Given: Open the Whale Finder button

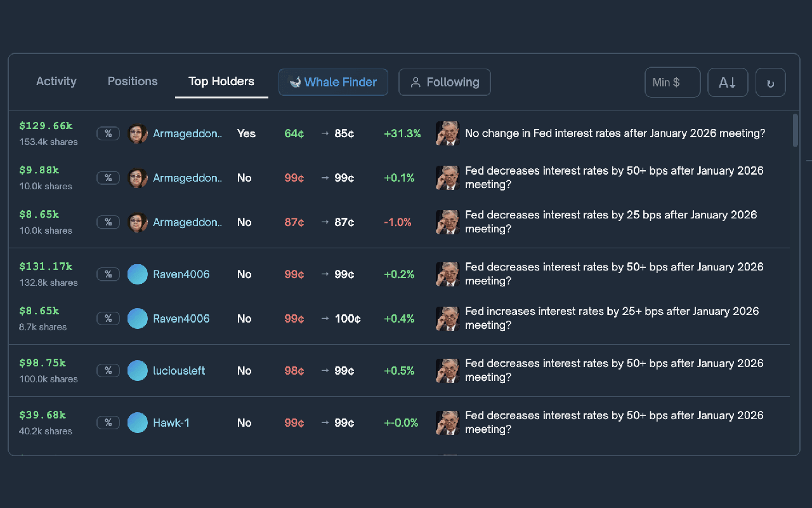Looking at the screenshot, I should point(333,83).
